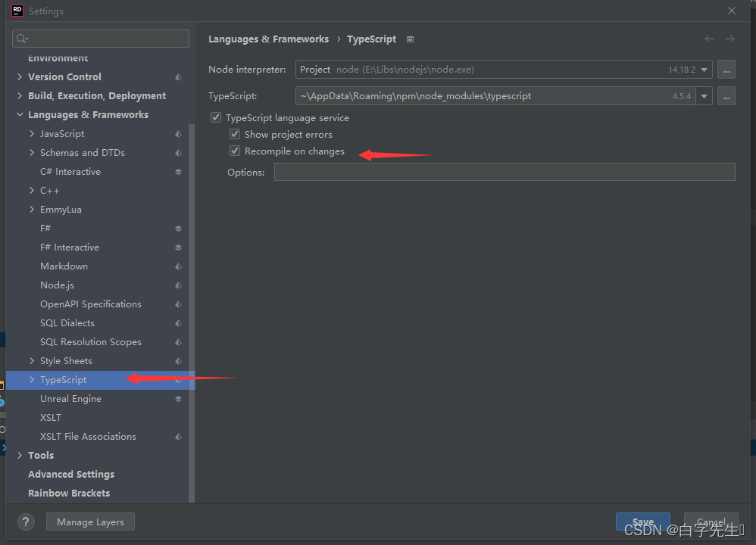Image resolution: width=756 pixels, height=545 pixels.
Task: Select the Environment settings item
Action: point(58,58)
